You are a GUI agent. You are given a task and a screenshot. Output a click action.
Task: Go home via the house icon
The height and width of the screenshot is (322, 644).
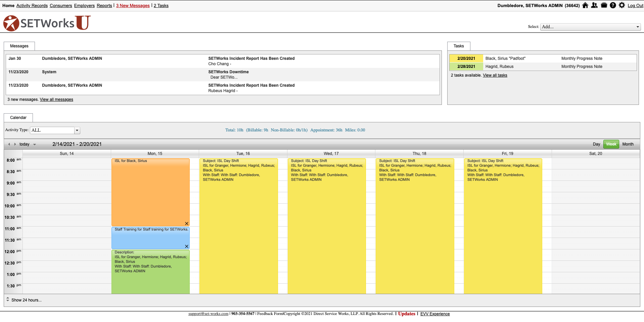point(585,5)
